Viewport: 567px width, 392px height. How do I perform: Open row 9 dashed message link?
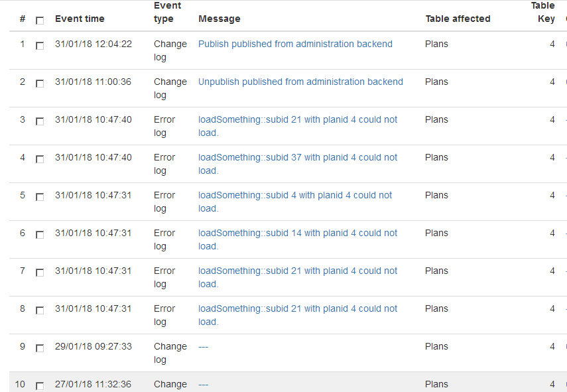(203, 346)
